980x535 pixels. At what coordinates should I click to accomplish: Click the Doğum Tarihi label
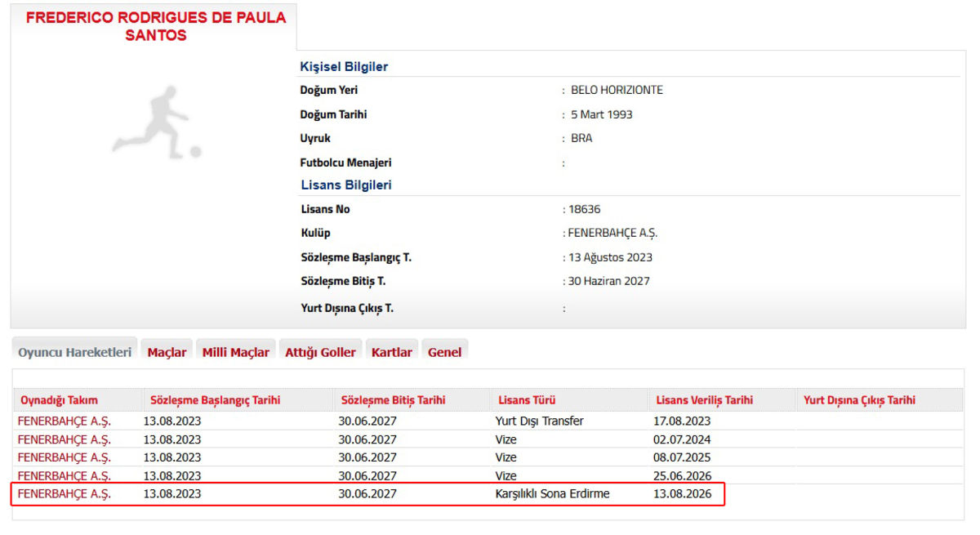coord(333,114)
